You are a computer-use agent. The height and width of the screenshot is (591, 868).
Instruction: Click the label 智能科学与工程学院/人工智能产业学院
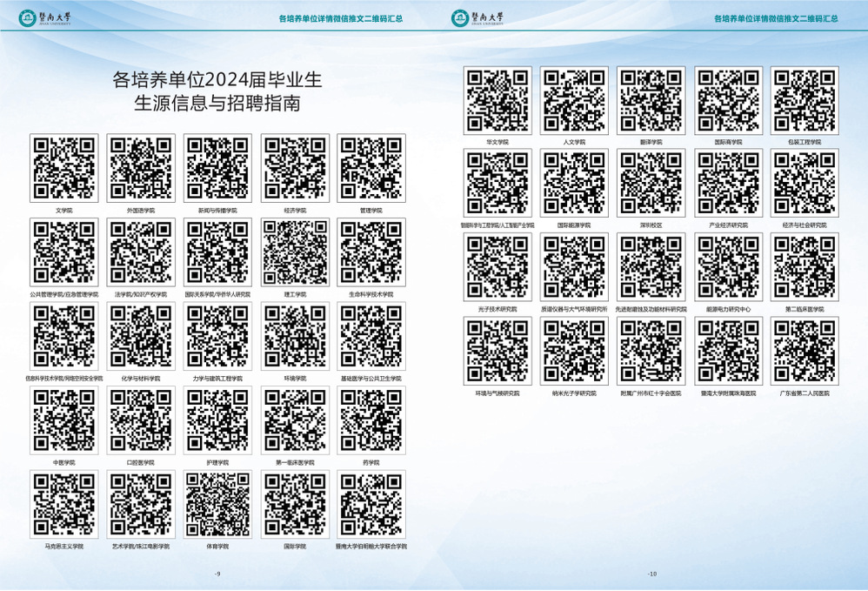pyautogui.click(x=497, y=225)
